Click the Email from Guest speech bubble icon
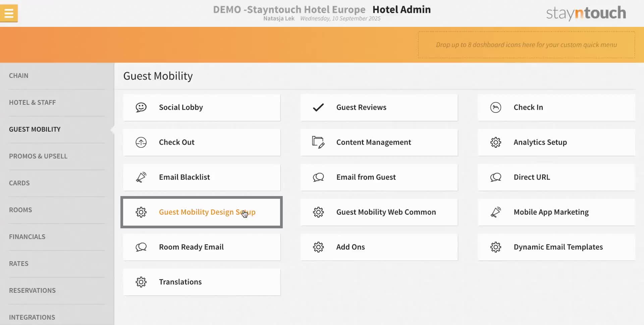Viewport: 644px width, 325px height. click(318, 177)
